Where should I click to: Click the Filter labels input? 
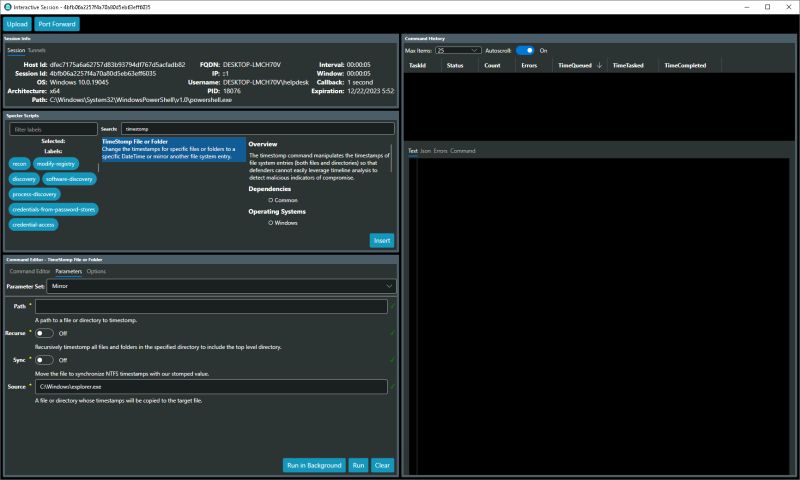pyautogui.click(x=53, y=129)
